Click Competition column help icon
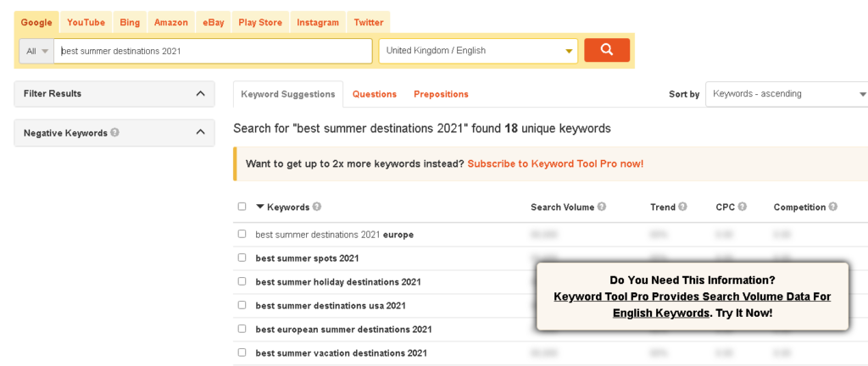 pyautogui.click(x=833, y=207)
